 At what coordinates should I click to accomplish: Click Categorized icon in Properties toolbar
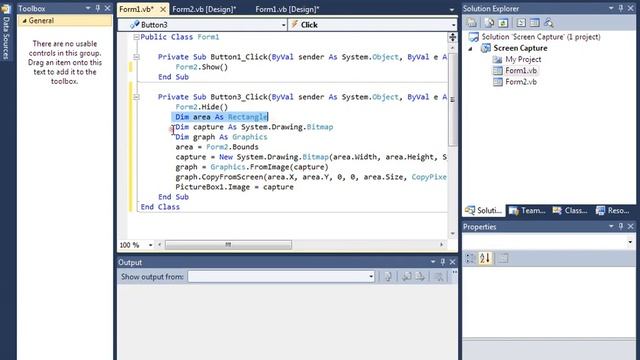point(471,258)
